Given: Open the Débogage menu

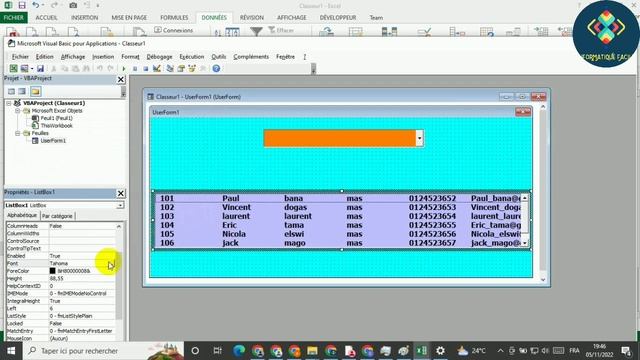Looking at the screenshot, I should pos(159,57).
